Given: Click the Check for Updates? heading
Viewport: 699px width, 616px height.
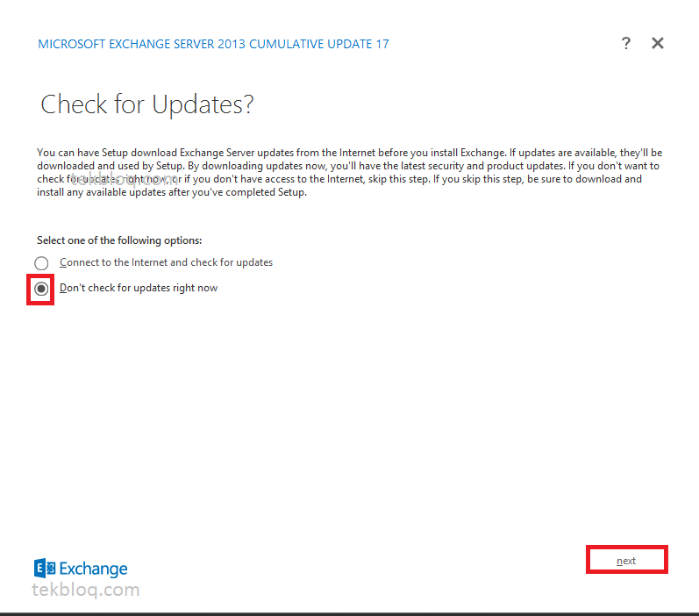Looking at the screenshot, I should point(147,104).
